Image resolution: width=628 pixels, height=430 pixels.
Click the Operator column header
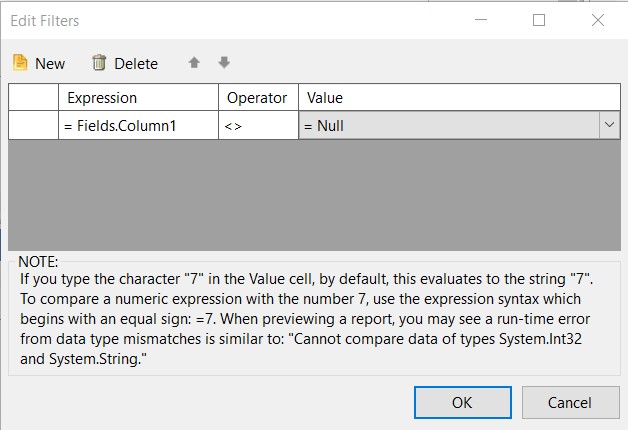coord(258,98)
